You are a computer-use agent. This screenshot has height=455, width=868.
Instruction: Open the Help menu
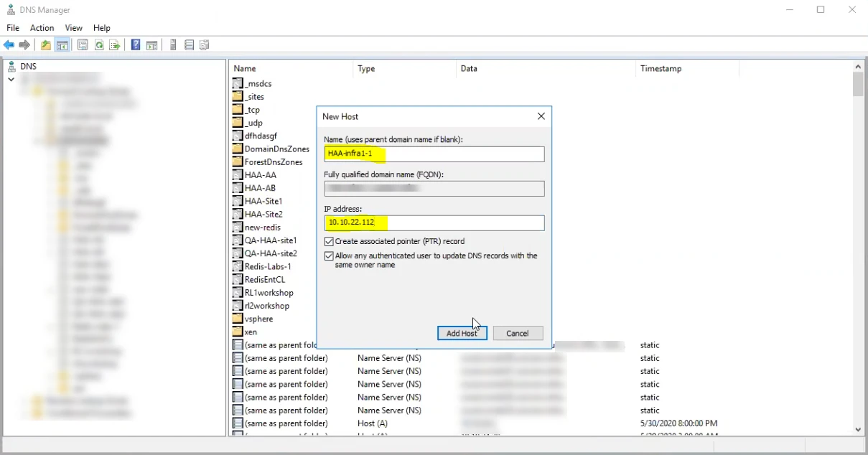coord(102,28)
